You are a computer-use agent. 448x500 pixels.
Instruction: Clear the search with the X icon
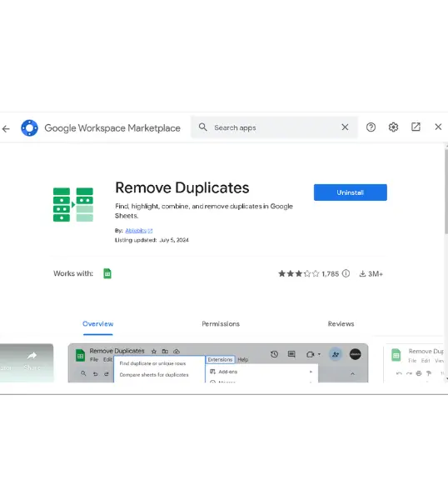345,127
